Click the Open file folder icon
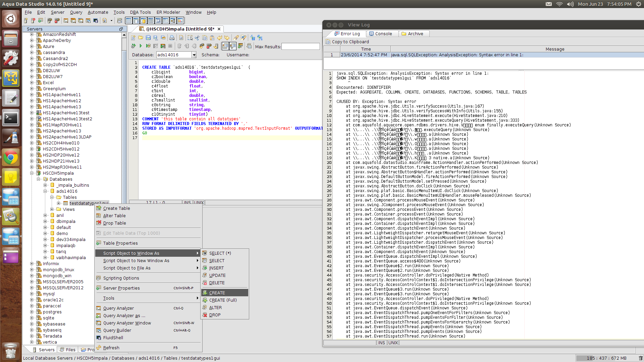Viewport: 644px width, 362px height. click(x=141, y=38)
